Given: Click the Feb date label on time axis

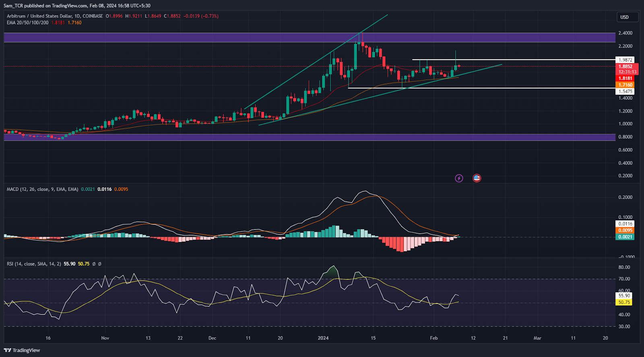Looking at the screenshot, I should [x=434, y=338].
